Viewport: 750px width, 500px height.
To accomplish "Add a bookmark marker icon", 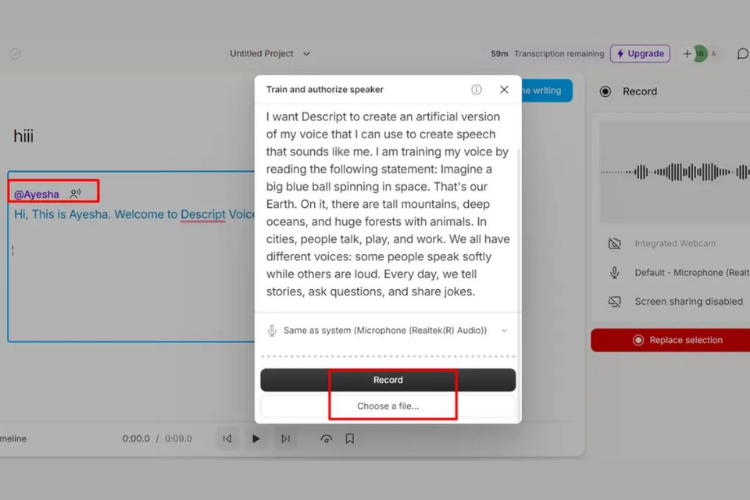I will 350,439.
